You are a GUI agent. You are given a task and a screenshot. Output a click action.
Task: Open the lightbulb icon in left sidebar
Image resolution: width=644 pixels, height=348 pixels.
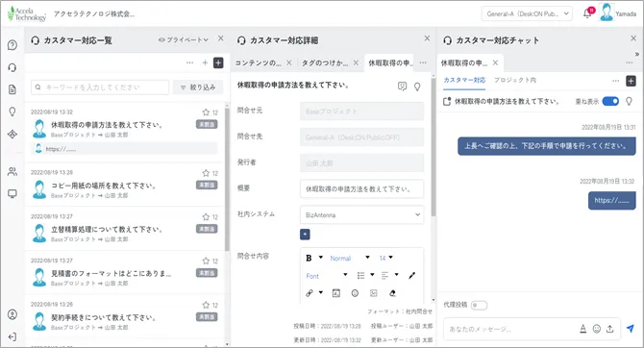pyautogui.click(x=12, y=112)
